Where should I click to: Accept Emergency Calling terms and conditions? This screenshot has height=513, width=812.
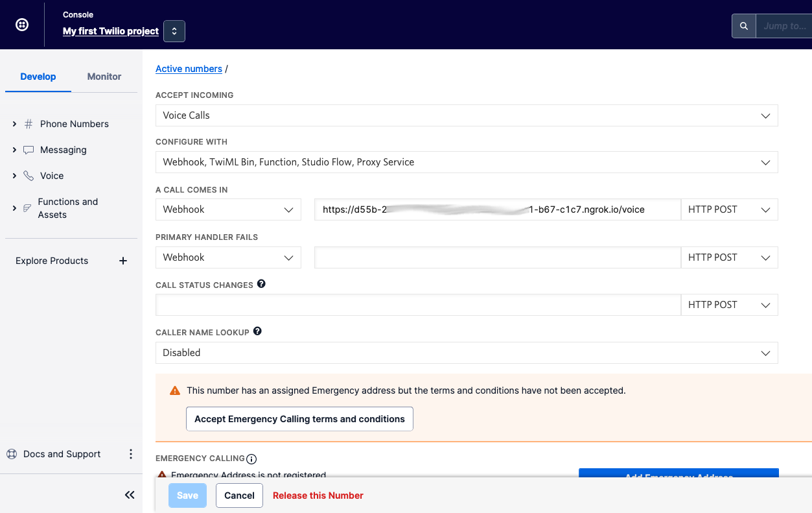tap(299, 419)
